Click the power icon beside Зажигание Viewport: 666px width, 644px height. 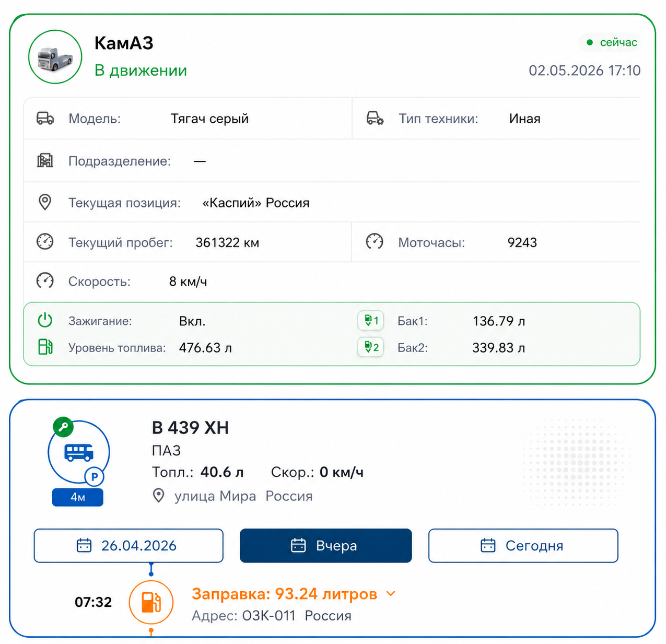click(x=45, y=320)
